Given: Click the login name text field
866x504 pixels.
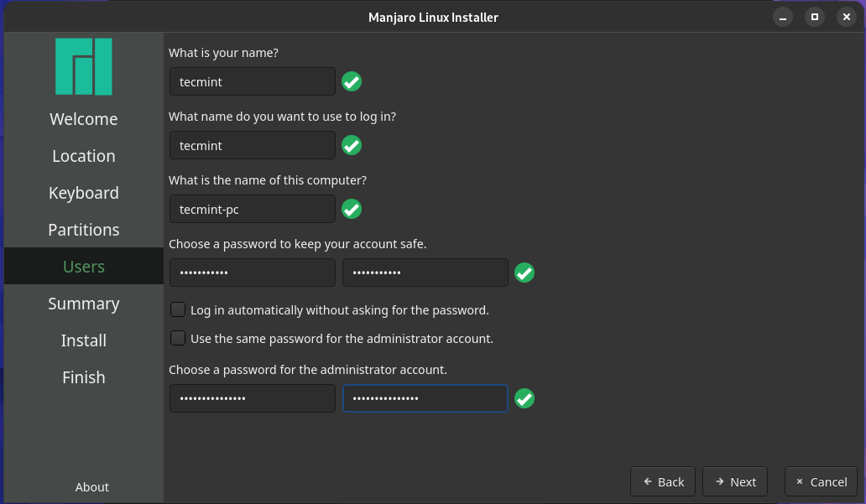Looking at the screenshot, I should point(253,146).
